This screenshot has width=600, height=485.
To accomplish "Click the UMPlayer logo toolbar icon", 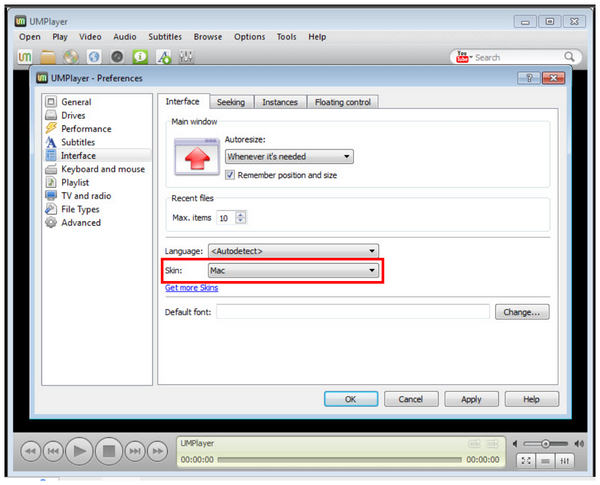I will coord(25,57).
